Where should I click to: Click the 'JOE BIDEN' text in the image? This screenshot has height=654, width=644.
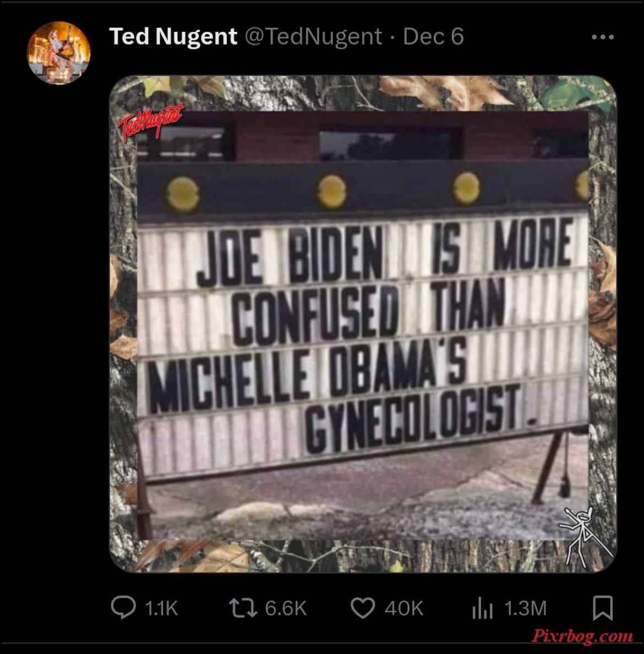[290, 256]
